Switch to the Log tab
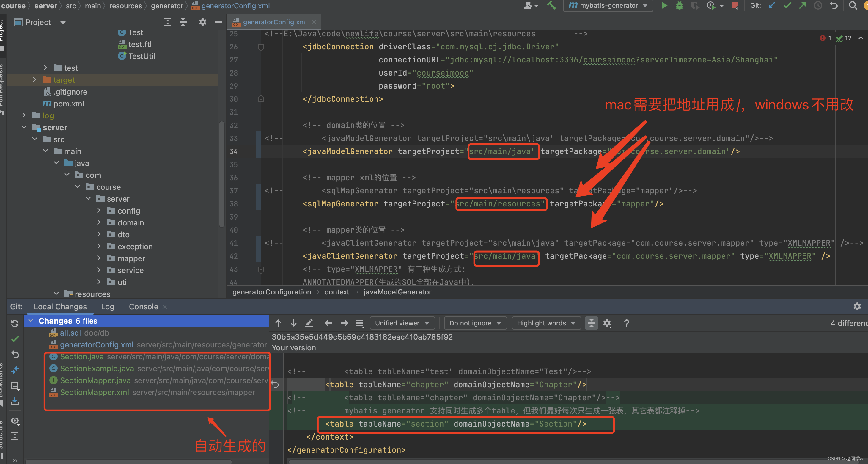This screenshot has width=868, height=464. coord(108,307)
